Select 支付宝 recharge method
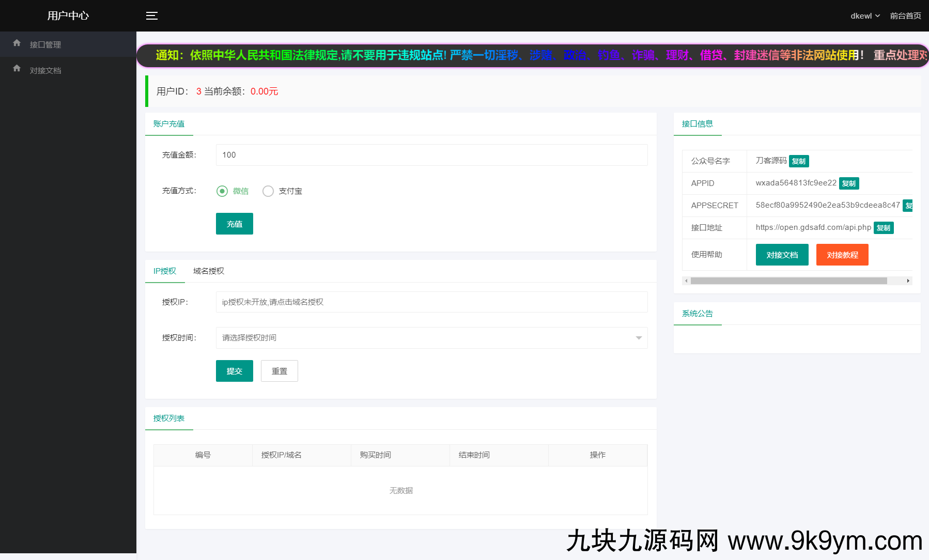929x560 pixels. pos(268,191)
